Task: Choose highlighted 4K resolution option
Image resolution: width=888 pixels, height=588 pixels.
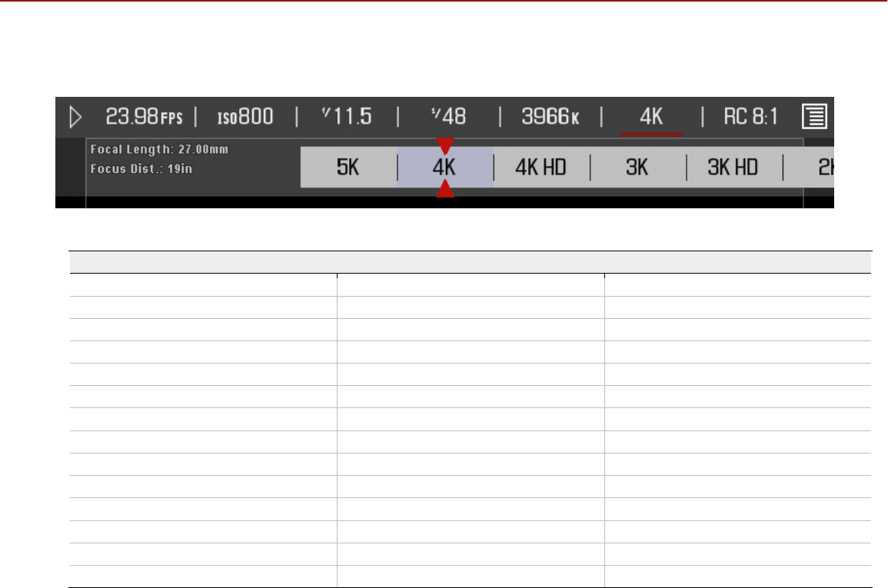Action: tap(444, 168)
